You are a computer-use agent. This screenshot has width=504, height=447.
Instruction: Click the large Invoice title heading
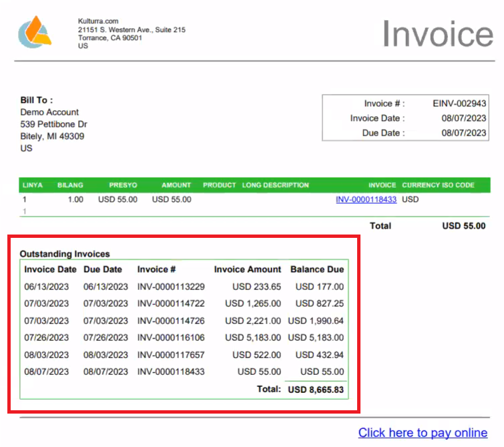(437, 34)
